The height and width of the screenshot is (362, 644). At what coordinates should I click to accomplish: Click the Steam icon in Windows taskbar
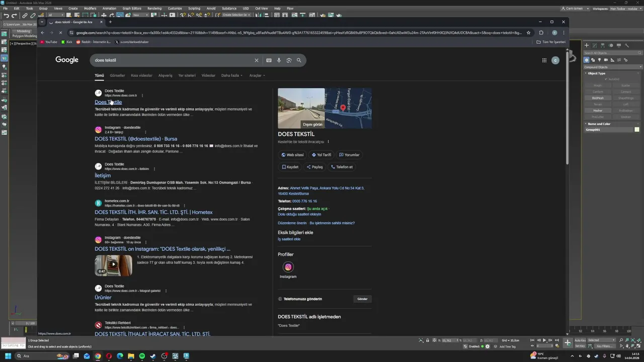tap(153, 356)
